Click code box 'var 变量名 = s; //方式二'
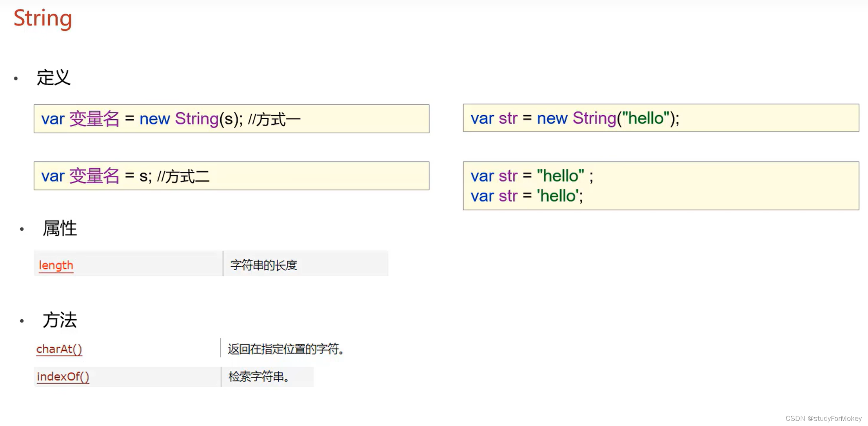The height and width of the screenshot is (426, 868). tap(231, 176)
